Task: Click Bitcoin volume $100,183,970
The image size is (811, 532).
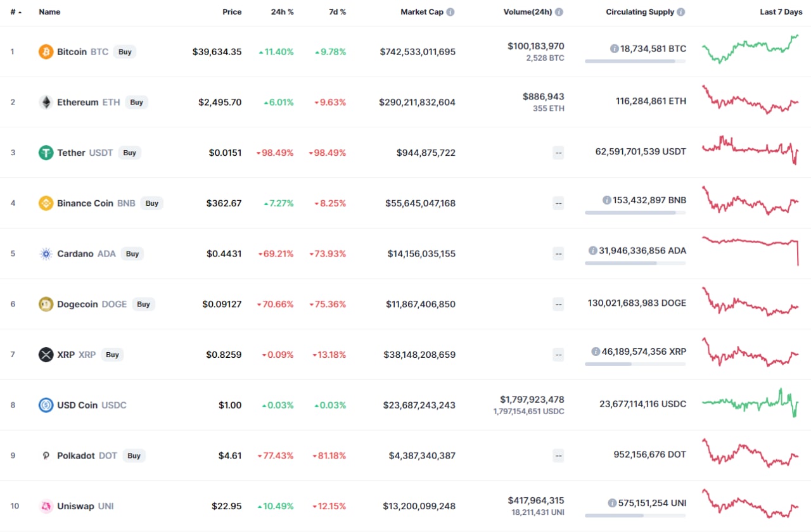Action: pos(536,46)
